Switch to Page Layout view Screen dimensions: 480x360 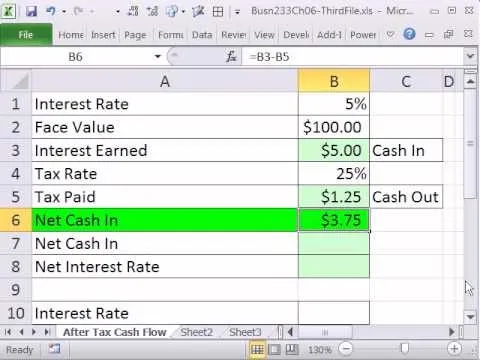pos(274,349)
